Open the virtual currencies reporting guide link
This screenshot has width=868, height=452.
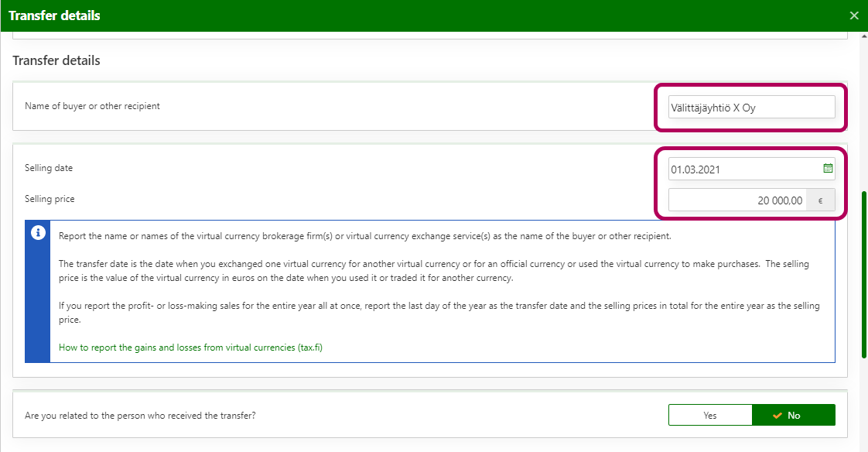coord(190,348)
